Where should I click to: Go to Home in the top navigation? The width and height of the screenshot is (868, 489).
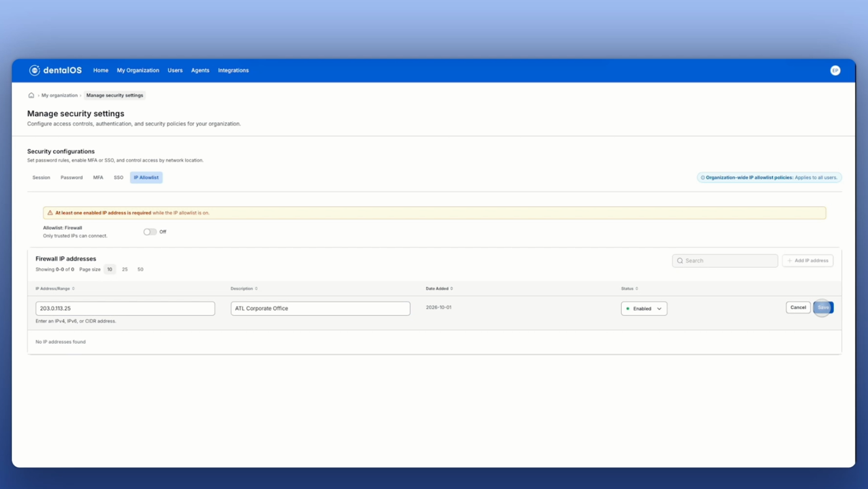pyautogui.click(x=100, y=71)
